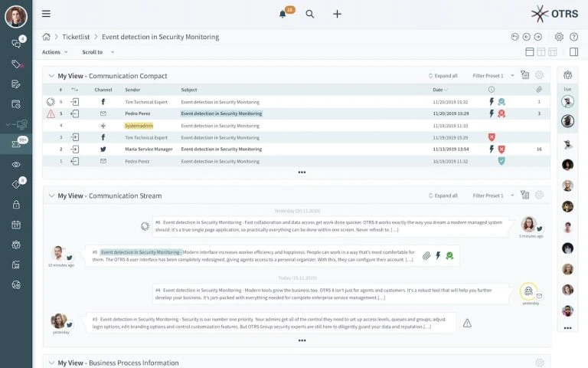This screenshot has width=588, height=368.
Task: Click the Ticketlist breadcrumb link
Action: (76, 37)
